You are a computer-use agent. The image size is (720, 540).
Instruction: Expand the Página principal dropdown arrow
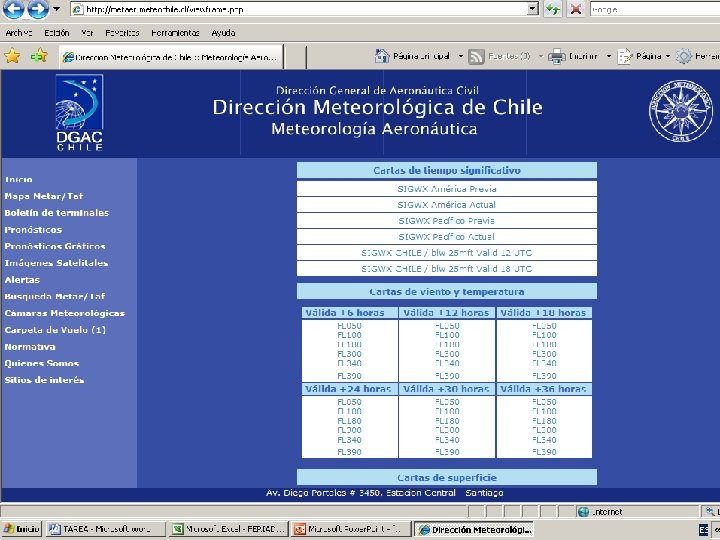tap(461, 56)
